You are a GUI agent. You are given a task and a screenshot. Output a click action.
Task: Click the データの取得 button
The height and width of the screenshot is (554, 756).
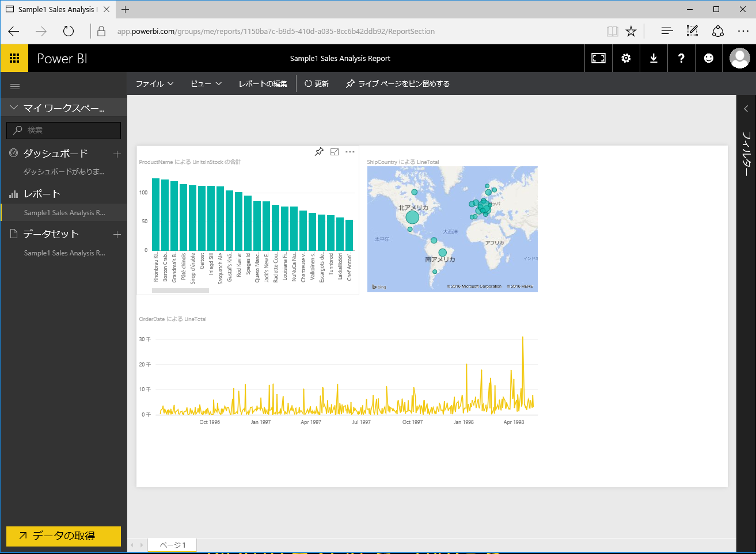tap(63, 536)
